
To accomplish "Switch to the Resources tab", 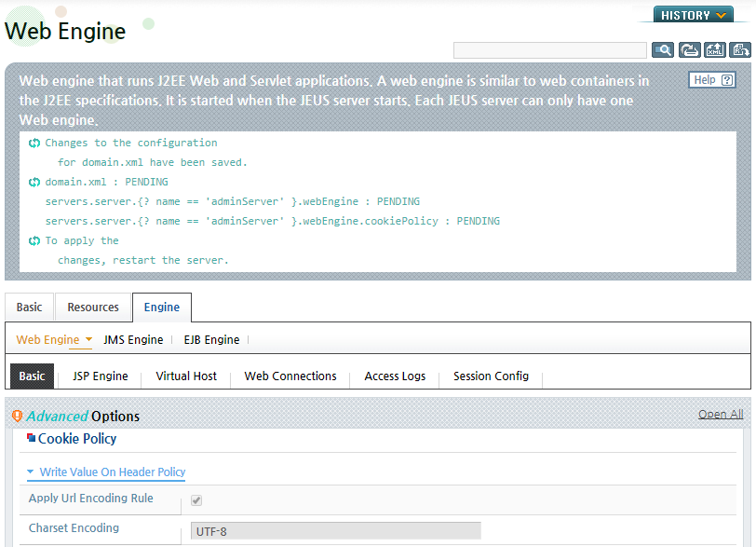I will pos(93,308).
